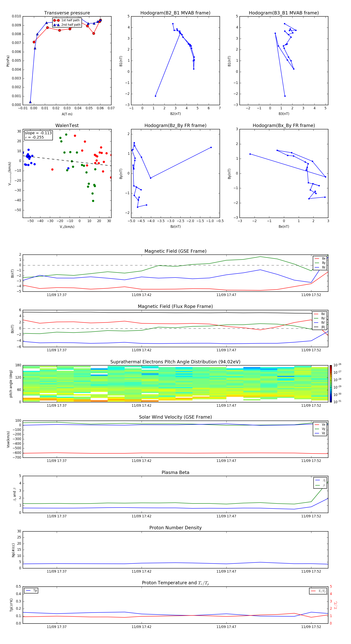Click '11/09 17:37' under Solar Wind Velocity plot
Screen dimensions: 351x644
57,461
